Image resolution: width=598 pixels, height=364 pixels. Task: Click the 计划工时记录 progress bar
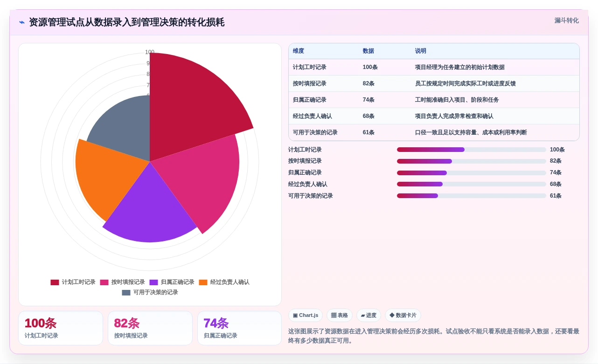472,150
